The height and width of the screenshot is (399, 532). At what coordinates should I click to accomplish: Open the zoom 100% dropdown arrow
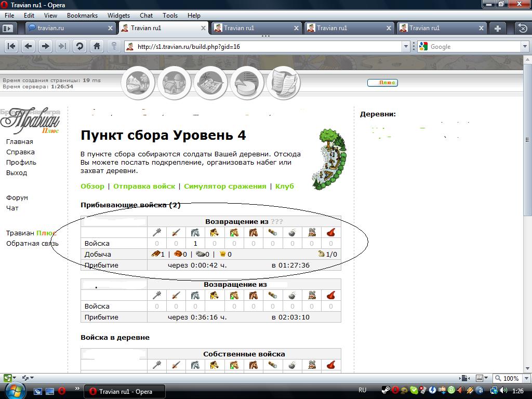pos(527,378)
